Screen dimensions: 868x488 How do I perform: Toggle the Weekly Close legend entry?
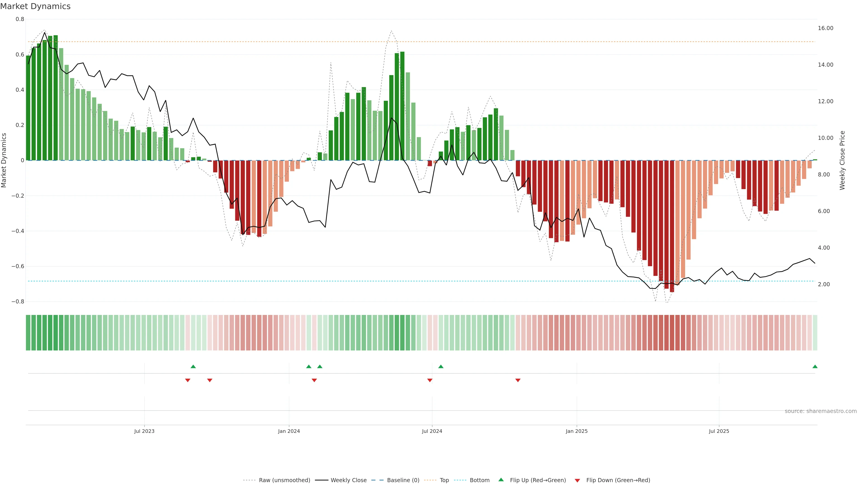[348, 480]
